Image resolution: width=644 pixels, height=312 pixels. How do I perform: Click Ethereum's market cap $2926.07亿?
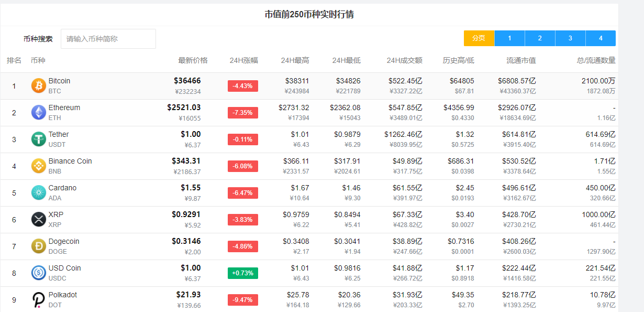coord(517,107)
